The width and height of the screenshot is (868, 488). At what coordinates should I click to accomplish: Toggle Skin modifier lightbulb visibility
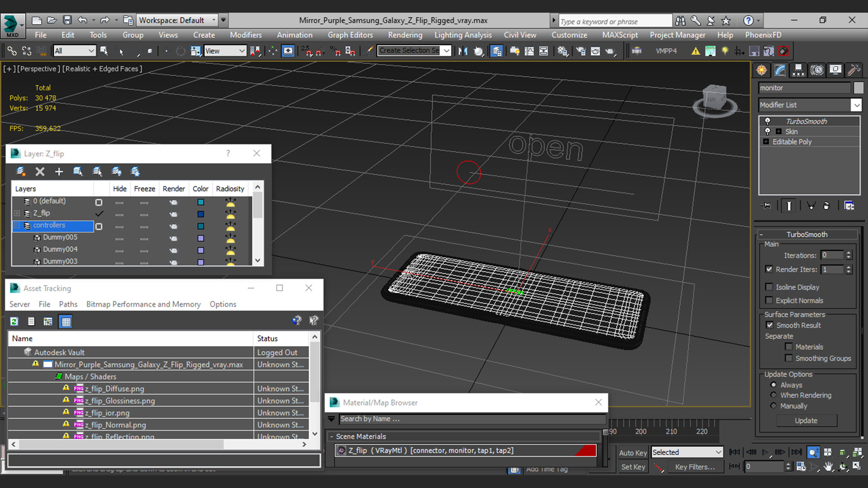[767, 131]
